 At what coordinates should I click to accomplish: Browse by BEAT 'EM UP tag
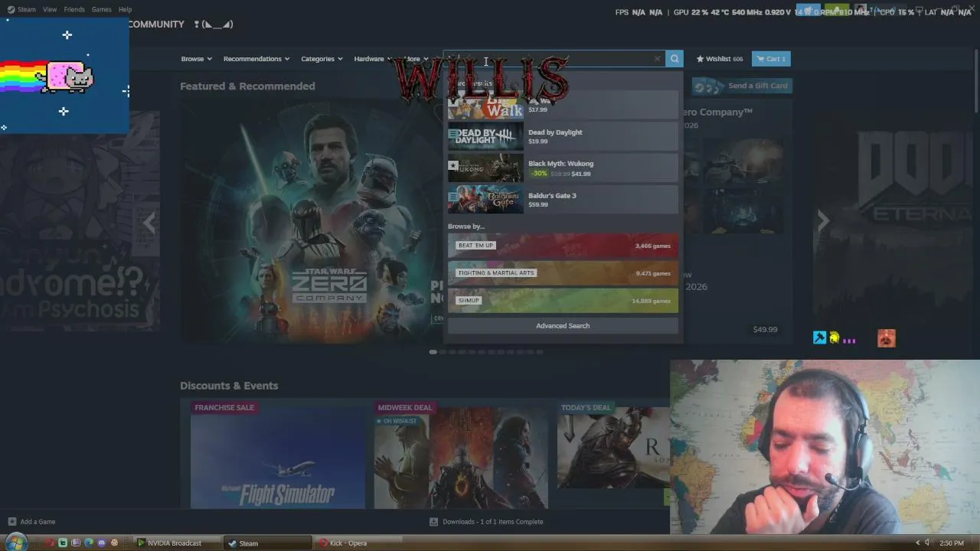click(x=563, y=246)
